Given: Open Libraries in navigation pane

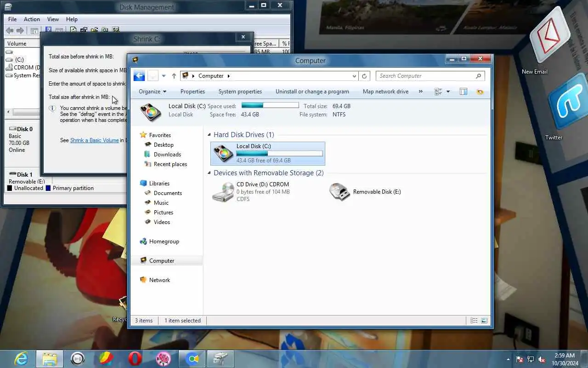Looking at the screenshot, I should point(159,183).
